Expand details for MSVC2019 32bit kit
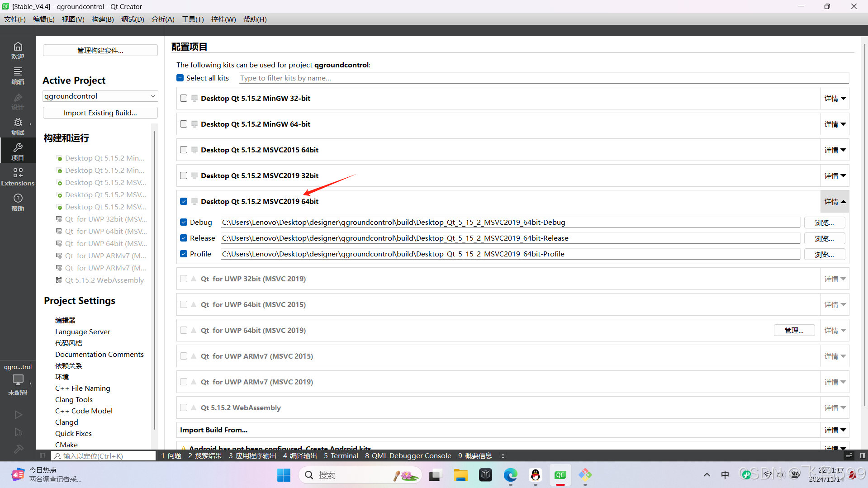 point(835,175)
